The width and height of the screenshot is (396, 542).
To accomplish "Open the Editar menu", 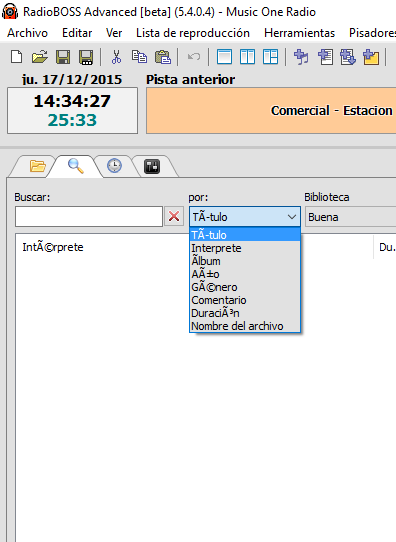I will [x=77, y=33].
